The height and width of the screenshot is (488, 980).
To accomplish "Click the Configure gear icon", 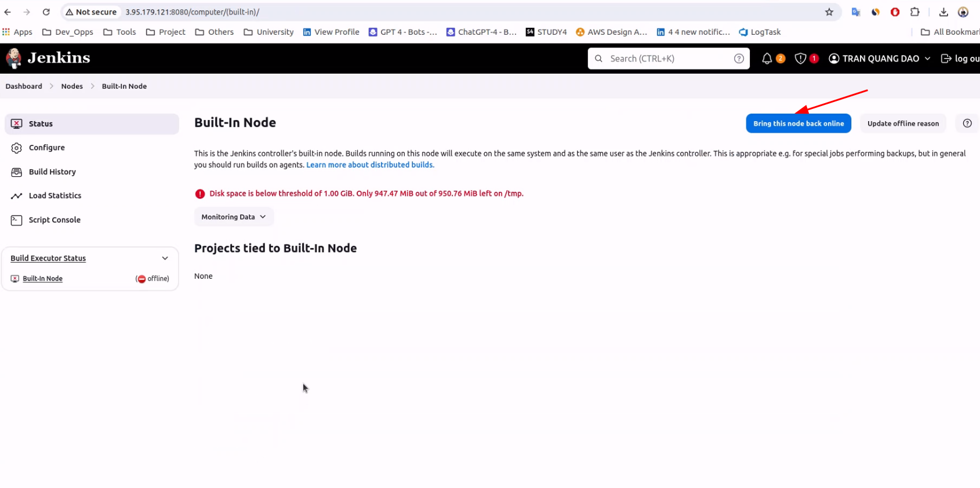I will [x=17, y=148].
